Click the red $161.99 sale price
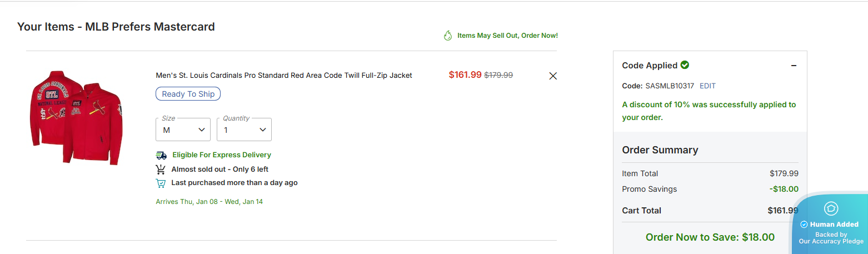 pos(465,74)
